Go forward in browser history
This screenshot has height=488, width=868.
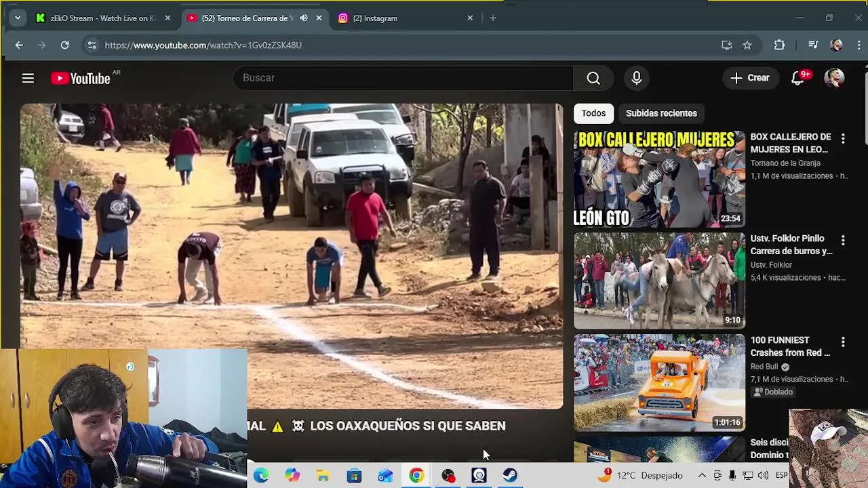tap(42, 45)
